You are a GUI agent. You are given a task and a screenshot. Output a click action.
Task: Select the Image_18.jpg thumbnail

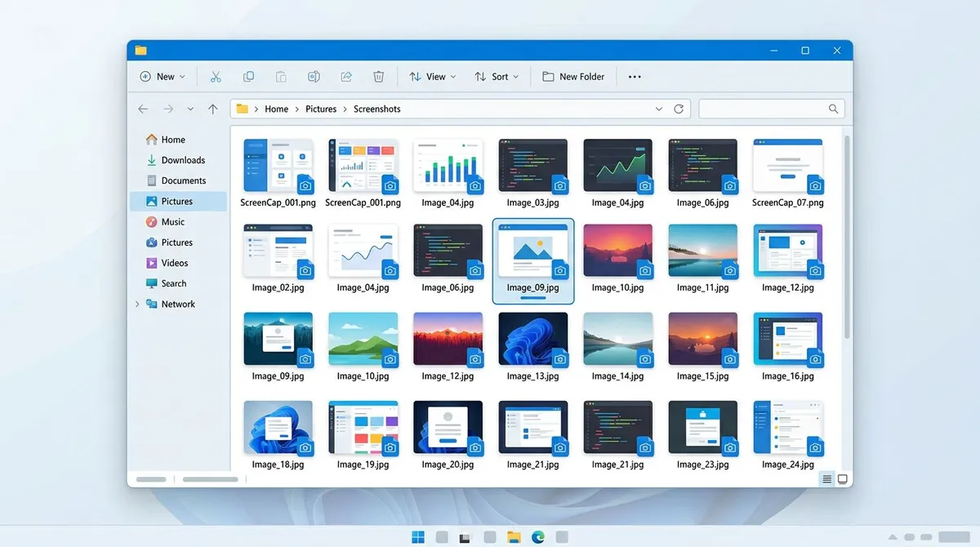click(x=278, y=427)
